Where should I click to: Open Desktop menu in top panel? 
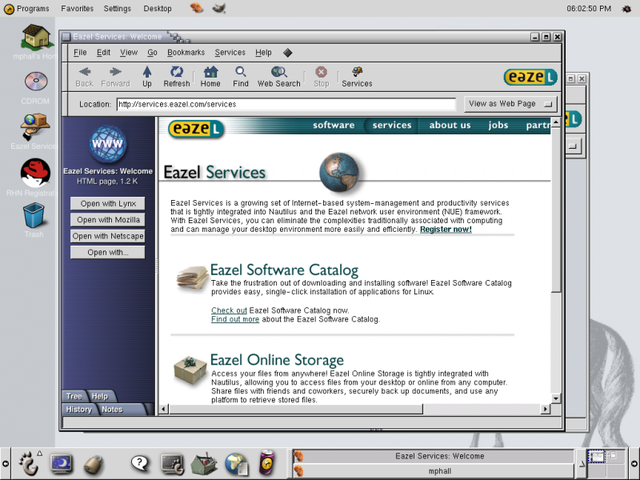(x=157, y=8)
